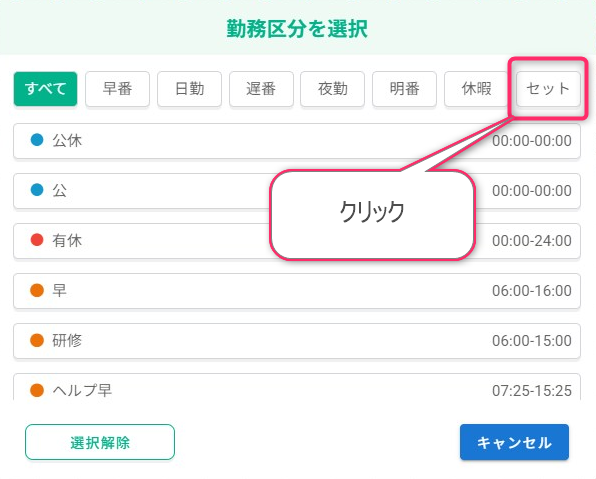The image size is (596, 479).
Task: Click the 00:00-24:00 time label
Action: (532, 241)
